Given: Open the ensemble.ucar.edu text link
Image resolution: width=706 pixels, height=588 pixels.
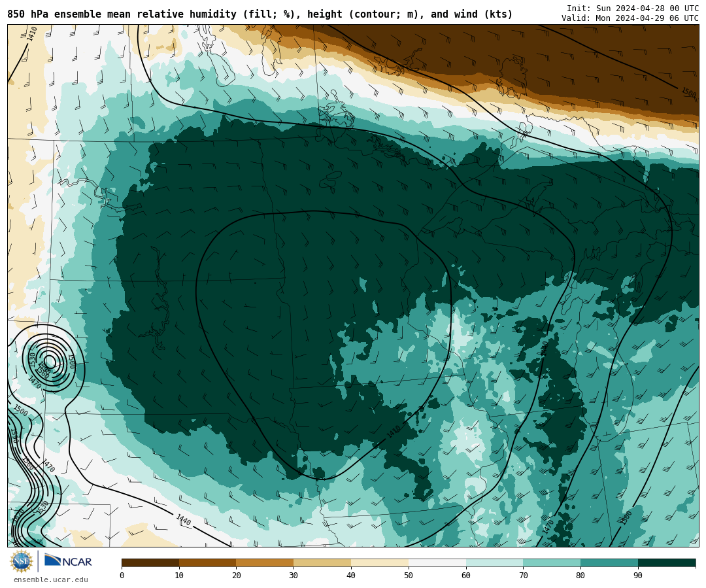Looking at the screenshot, I should coord(51,580).
